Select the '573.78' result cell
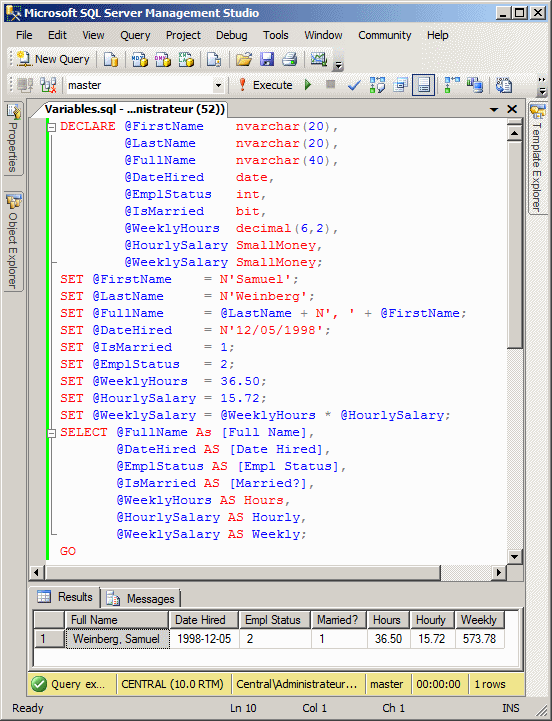552x721 pixels. pos(480,639)
